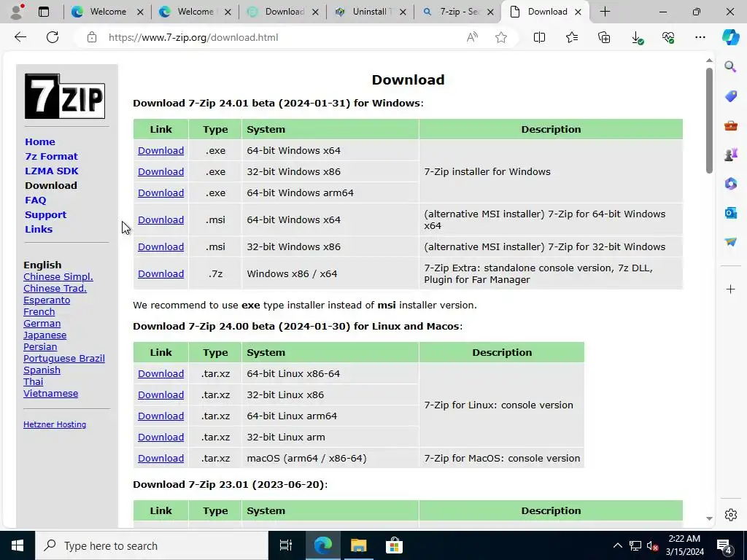Screen dimensions: 747x560
Task: Add sidebar app with plus icon
Action: [x=730, y=289]
